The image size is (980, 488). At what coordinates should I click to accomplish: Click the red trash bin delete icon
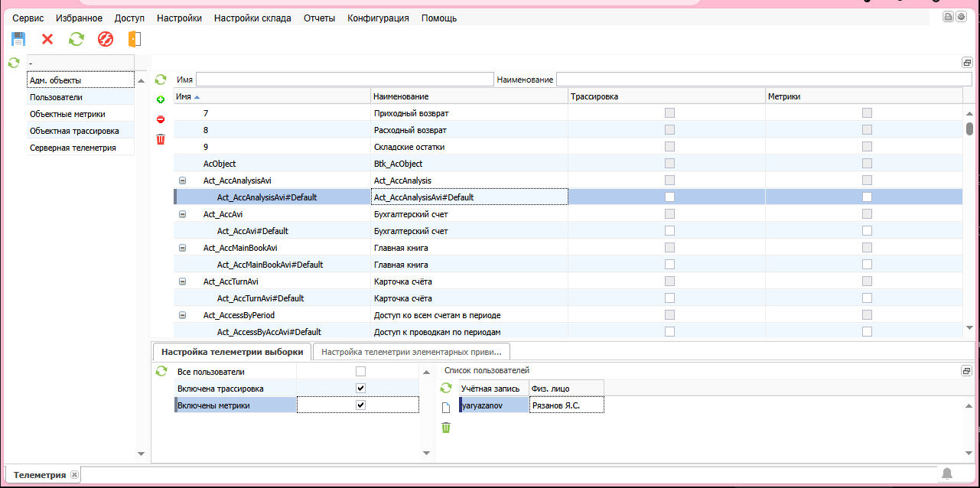[161, 139]
